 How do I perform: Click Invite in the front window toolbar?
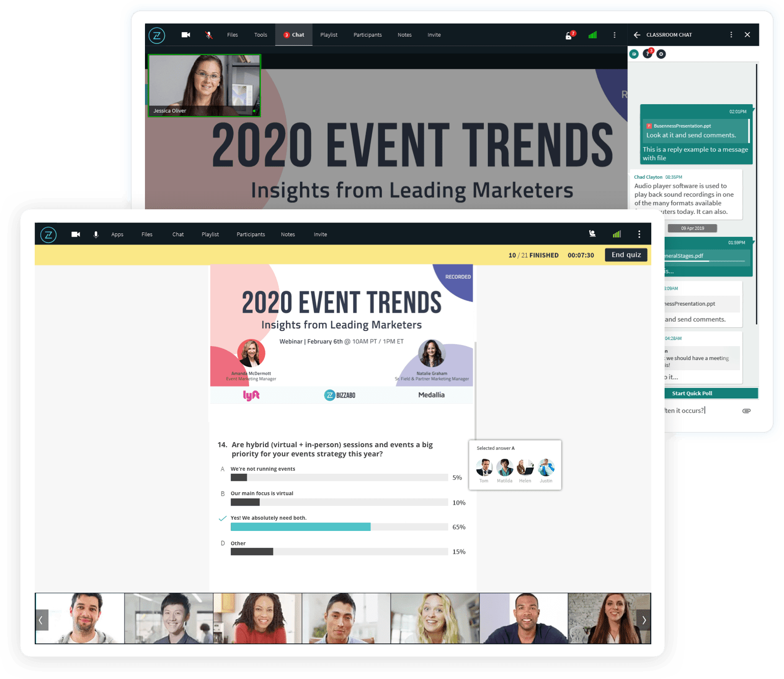pos(321,234)
